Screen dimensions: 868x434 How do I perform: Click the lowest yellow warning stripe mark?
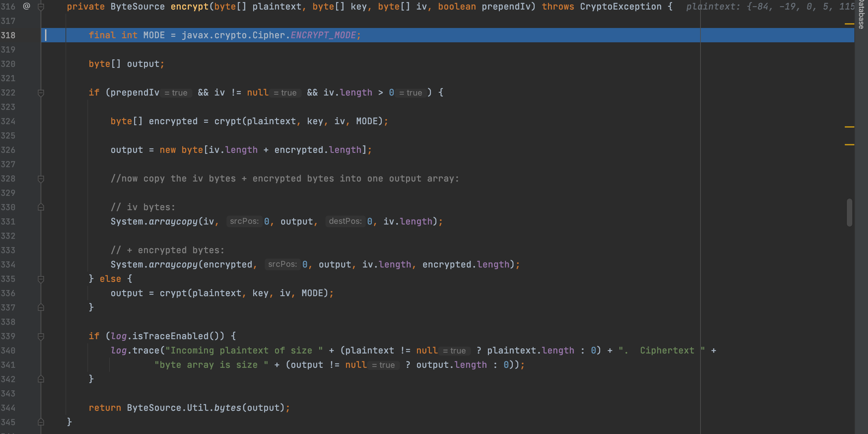click(849, 145)
